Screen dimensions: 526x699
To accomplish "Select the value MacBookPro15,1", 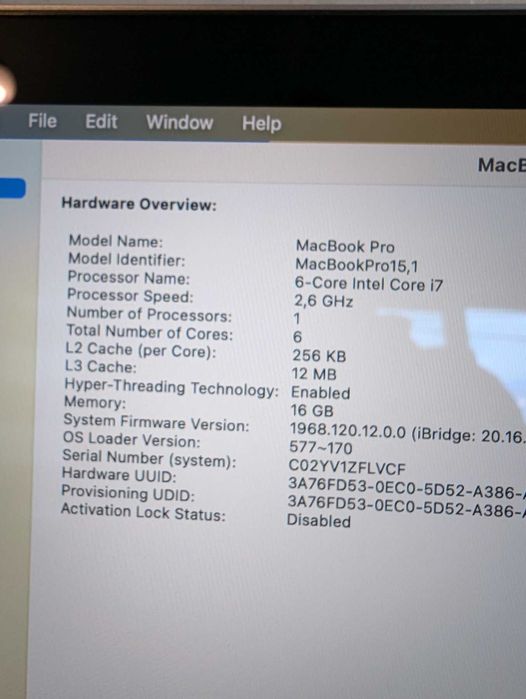I will pos(357,265).
